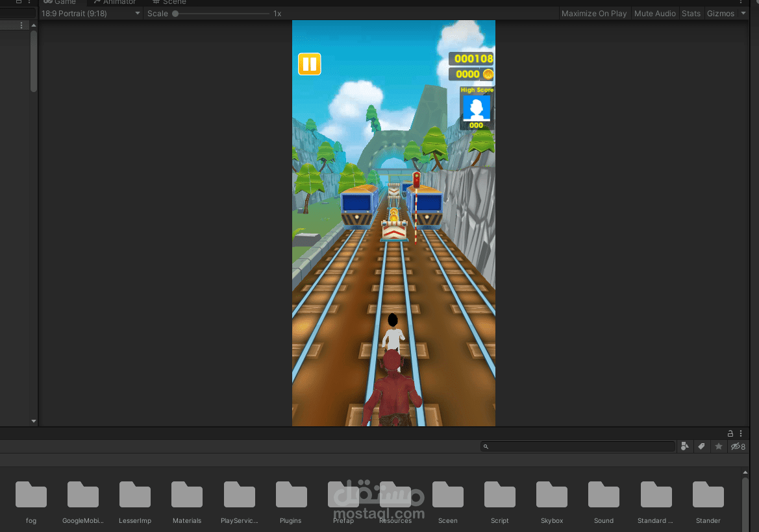Toggle the Project panel lock icon
This screenshot has height=532, width=759.
(x=730, y=433)
